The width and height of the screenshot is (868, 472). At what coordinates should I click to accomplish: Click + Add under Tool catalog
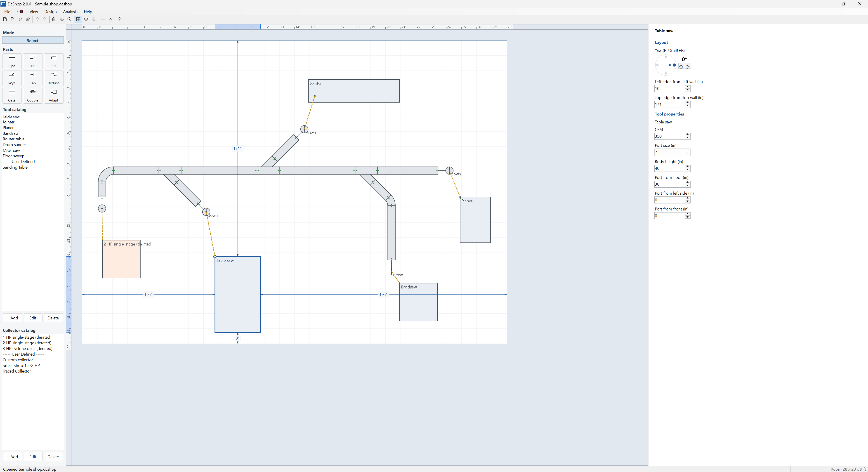[12, 318]
